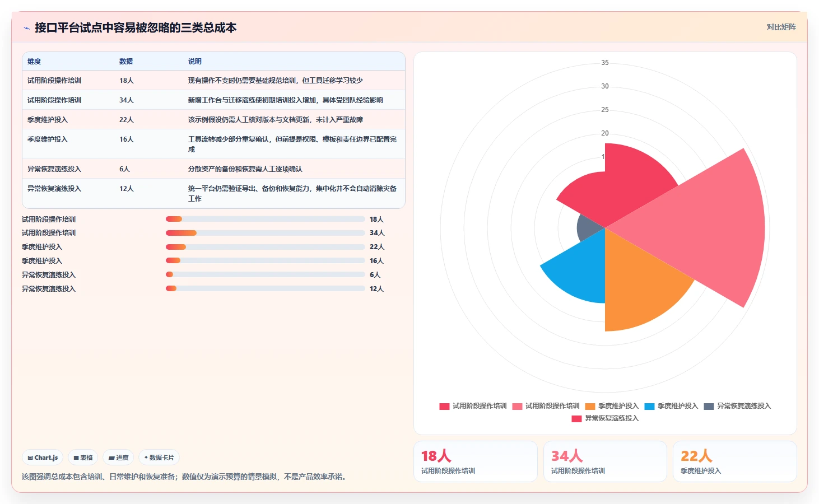This screenshot has height=504, width=819.
Task: Click the chart axis label 35
Action: [x=605, y=63]
